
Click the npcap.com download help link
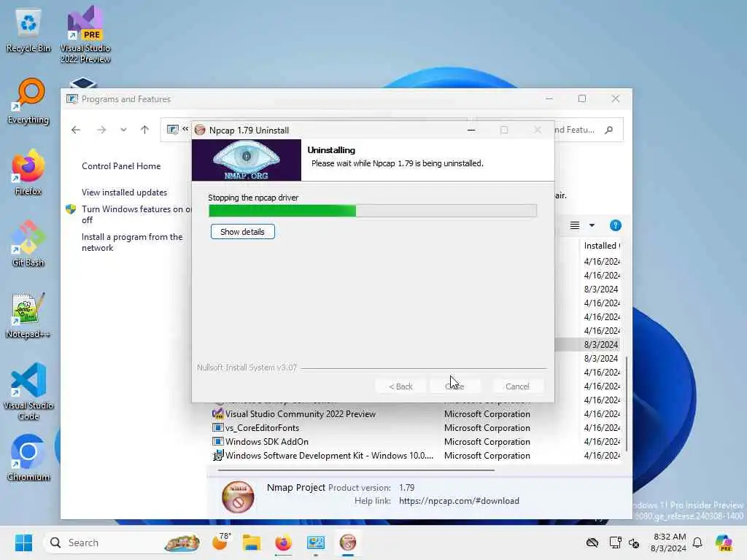pos(459,501)
